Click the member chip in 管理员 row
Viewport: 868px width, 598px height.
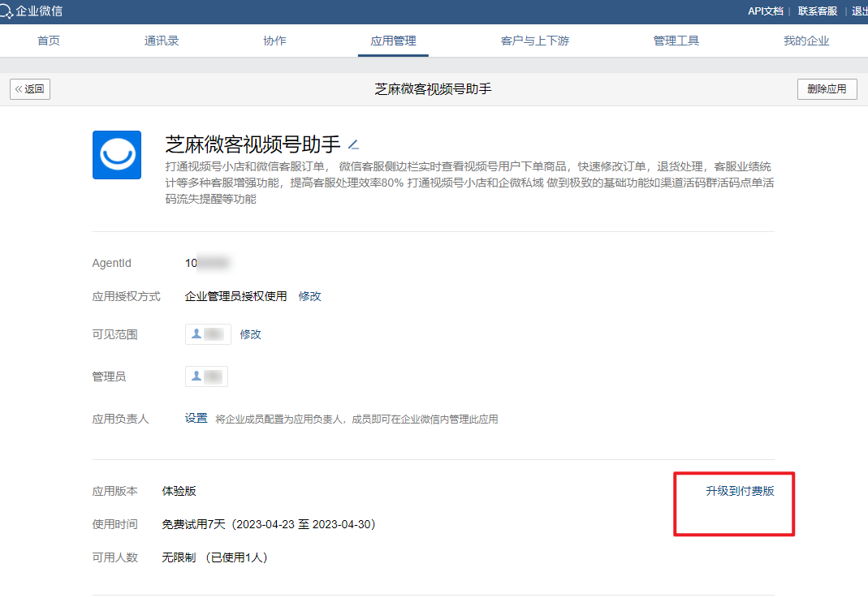click(x=206, y=376)
